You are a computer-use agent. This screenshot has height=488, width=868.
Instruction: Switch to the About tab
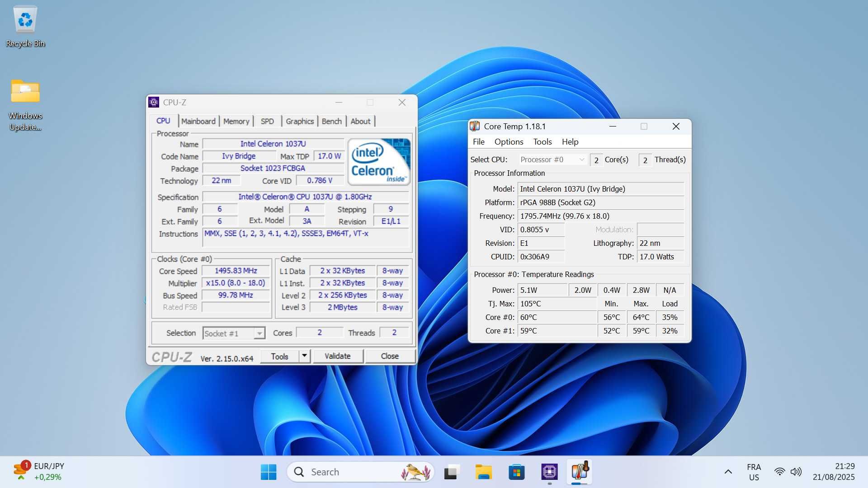point(360,121)
